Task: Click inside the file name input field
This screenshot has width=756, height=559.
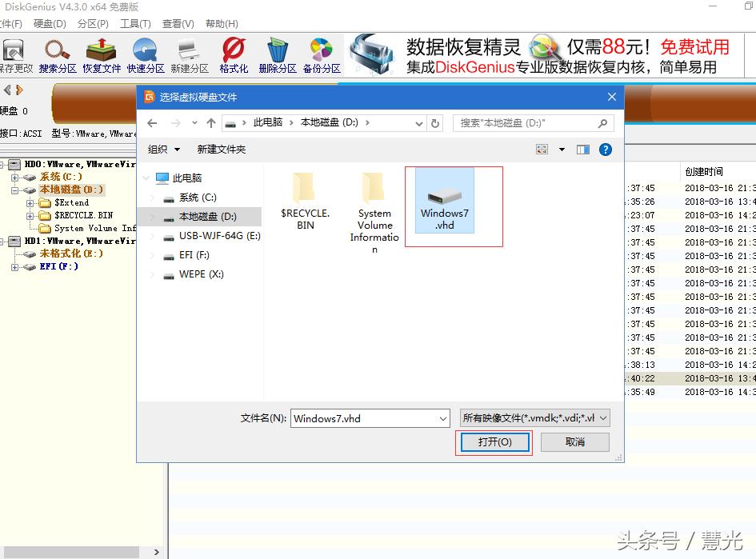Action: pos(360,417)
